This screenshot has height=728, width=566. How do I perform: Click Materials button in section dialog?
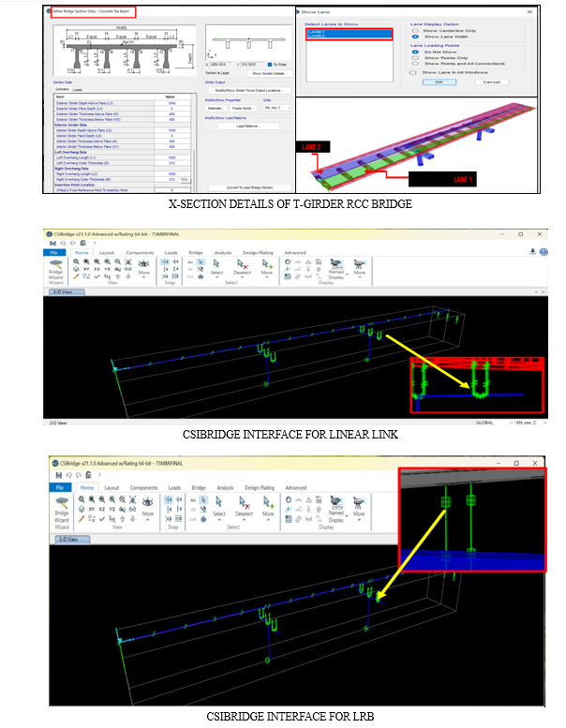coord(215,108)
